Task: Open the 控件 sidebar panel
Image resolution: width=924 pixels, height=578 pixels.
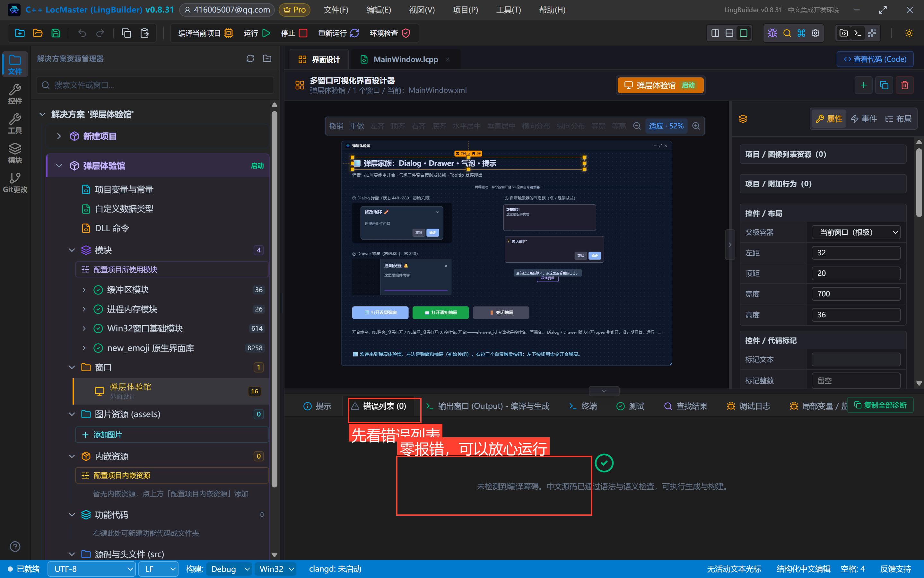Action: (15, 94)
